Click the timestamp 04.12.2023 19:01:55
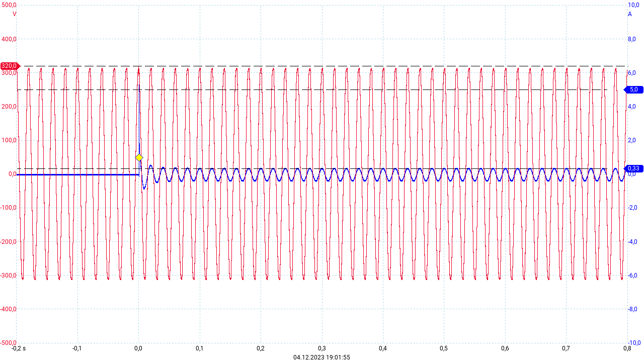This screenshot has width=644, height=362. click(321, 357)
